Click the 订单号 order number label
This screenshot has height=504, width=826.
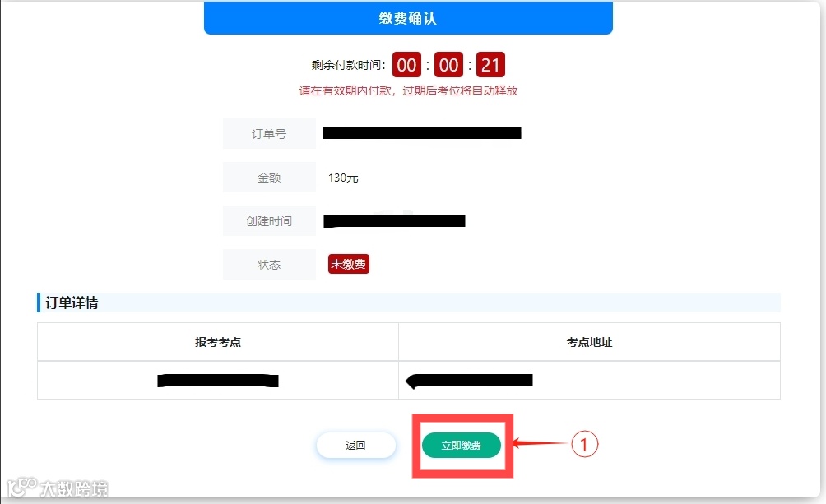pos(269,134)
